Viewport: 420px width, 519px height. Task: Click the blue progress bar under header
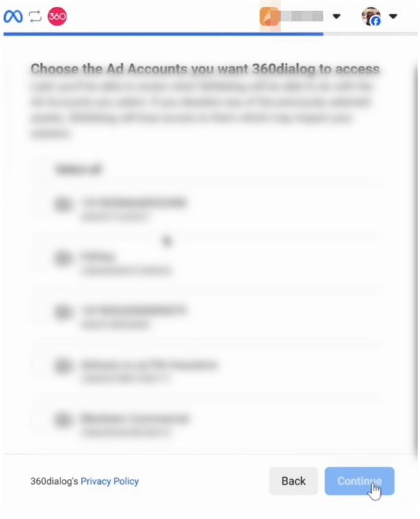[x=163, y=34]
